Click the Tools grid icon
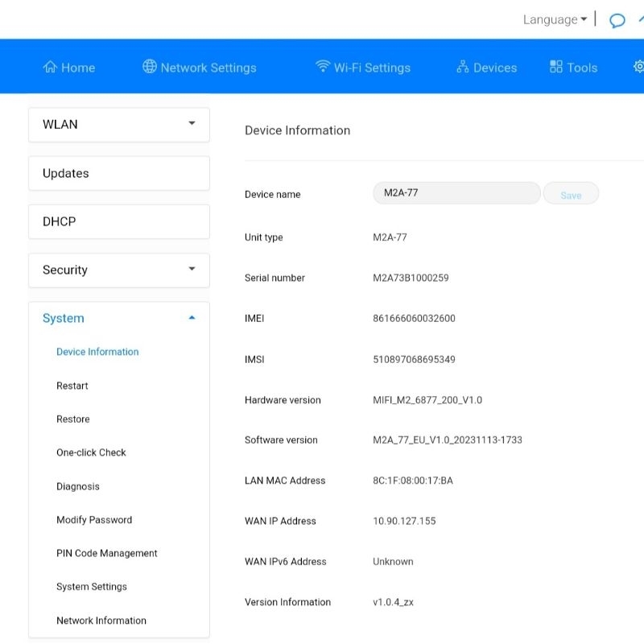This screenshot has height=644, width=644. point(556,67)
